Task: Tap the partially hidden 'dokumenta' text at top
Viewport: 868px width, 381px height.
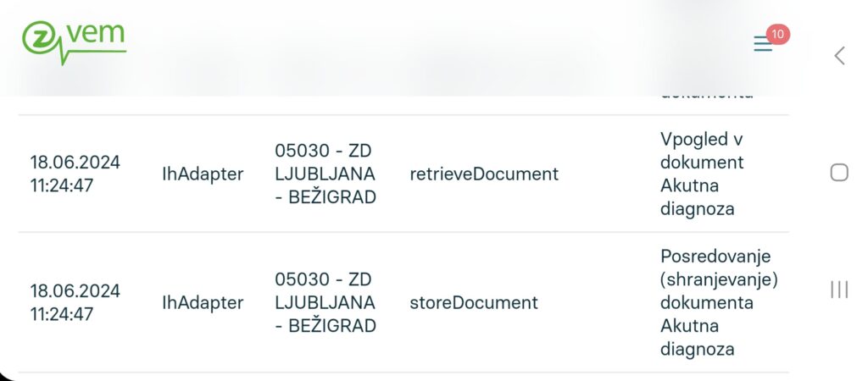Action: [x=706, y=93]
